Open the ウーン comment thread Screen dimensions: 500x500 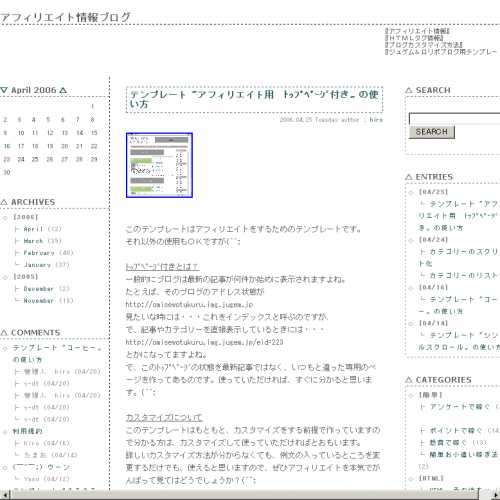tap(41, 467)
